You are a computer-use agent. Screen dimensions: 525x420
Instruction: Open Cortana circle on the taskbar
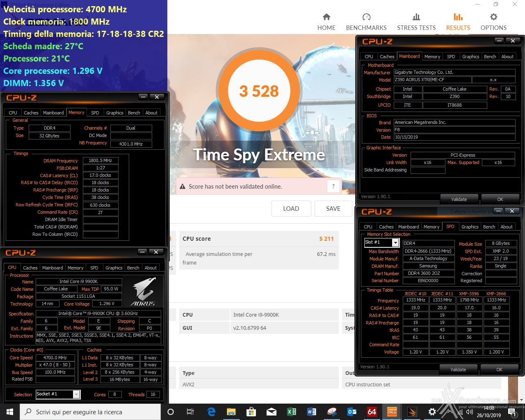[x=171, y=412]
